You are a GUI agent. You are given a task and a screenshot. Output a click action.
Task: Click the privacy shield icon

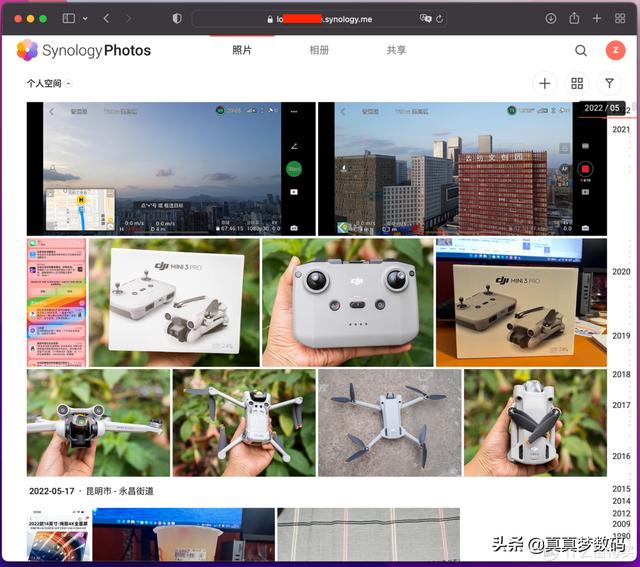click(177, 18)
